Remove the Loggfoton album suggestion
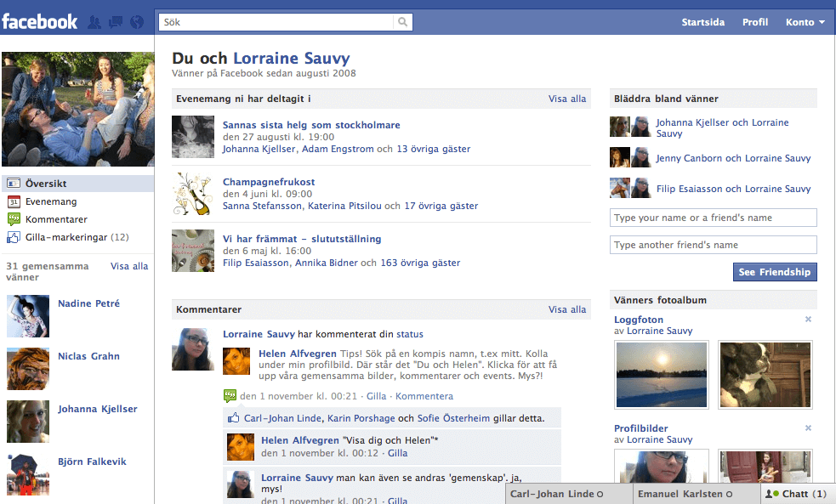The image size is (836, 504). click(x=808, y=319)
